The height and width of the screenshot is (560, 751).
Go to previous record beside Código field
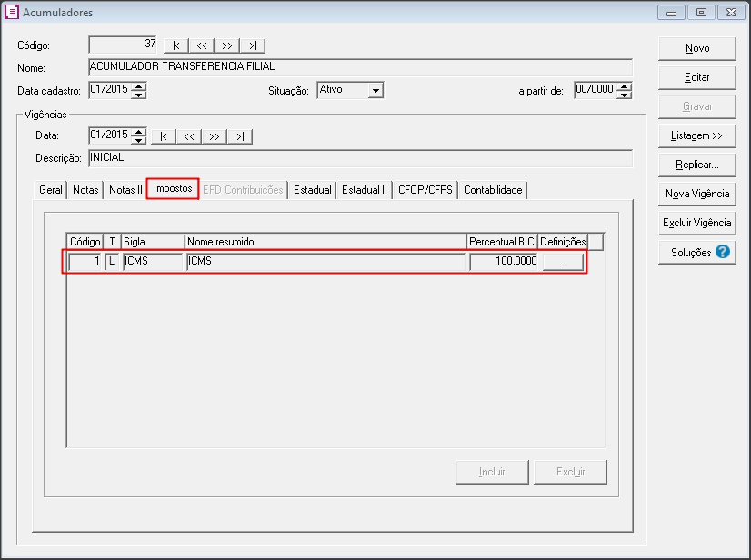pos(202,45)
